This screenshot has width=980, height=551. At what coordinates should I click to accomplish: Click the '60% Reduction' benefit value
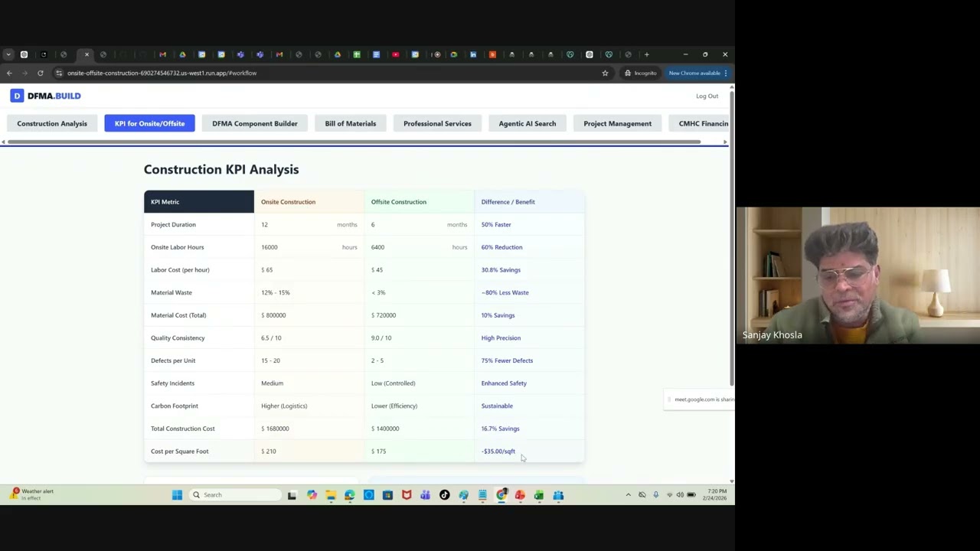click(x=501, y=247)
